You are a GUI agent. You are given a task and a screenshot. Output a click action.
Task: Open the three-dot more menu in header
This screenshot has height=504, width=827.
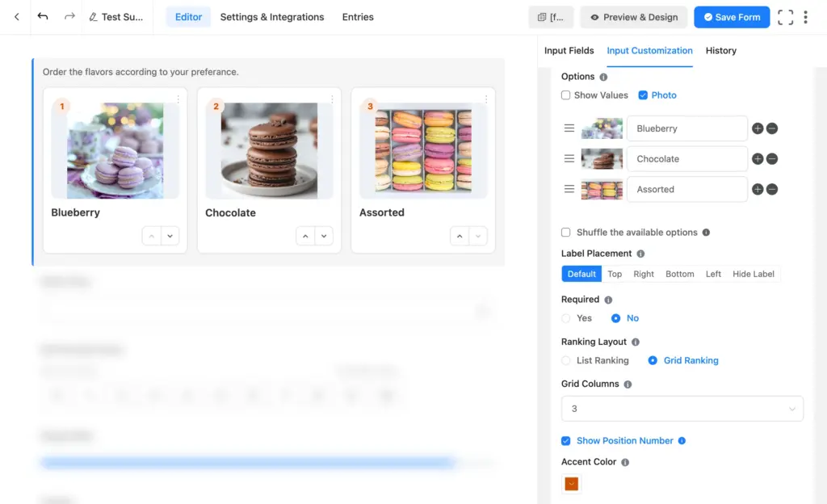(x=805, y=18)
